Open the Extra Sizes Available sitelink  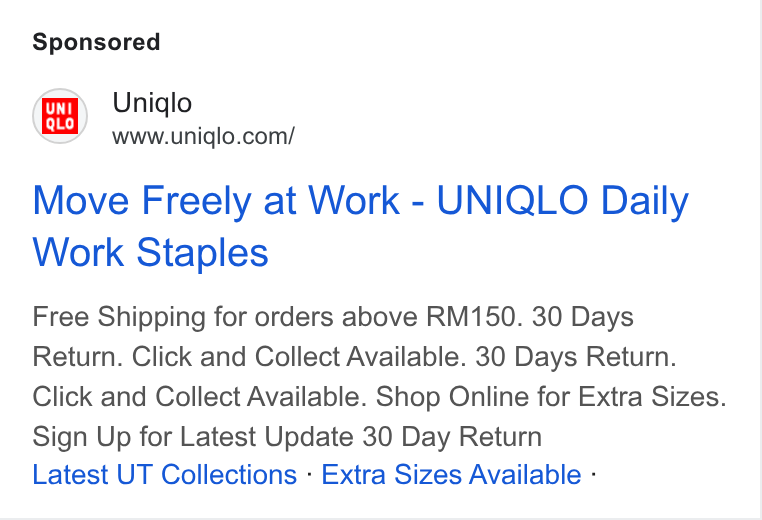pyautogui.click(x=451, y=474)
